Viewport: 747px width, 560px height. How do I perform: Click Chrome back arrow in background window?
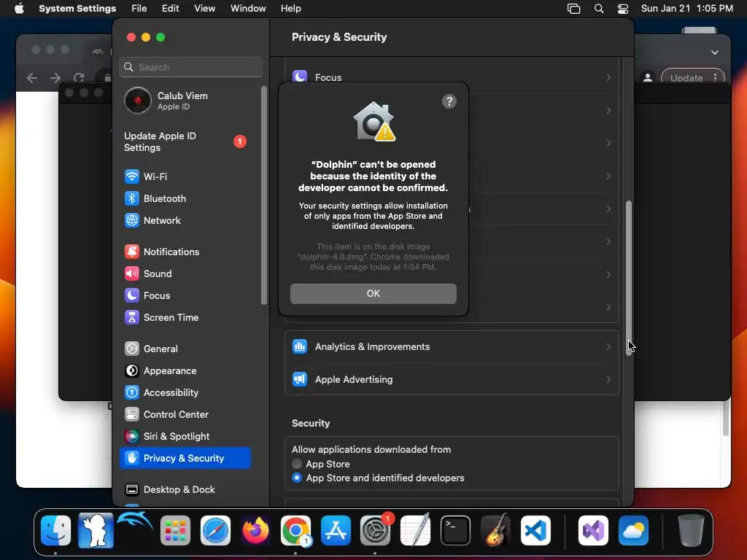(x=32, y=78)
